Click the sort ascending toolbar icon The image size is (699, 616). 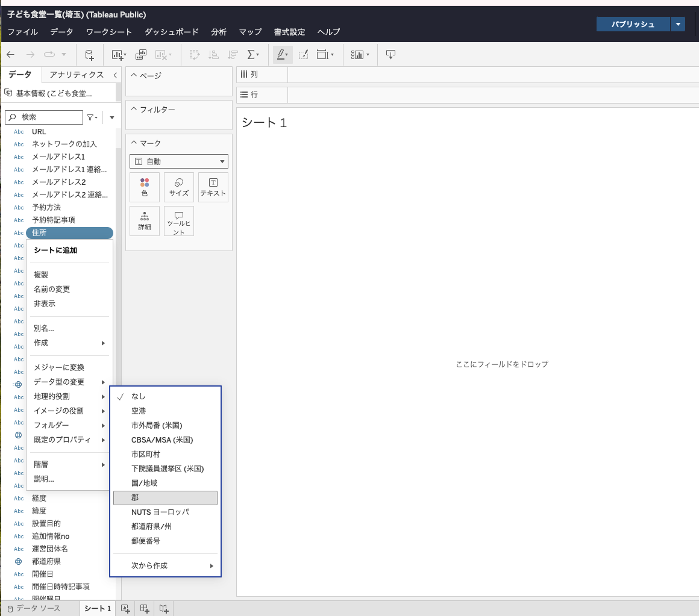tap(213, 55)
